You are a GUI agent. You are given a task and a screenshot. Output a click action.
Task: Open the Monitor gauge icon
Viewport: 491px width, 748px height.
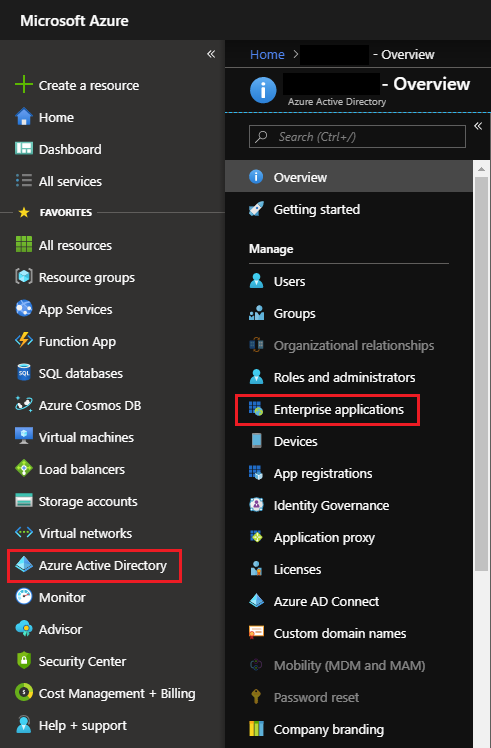coord(23,596)
